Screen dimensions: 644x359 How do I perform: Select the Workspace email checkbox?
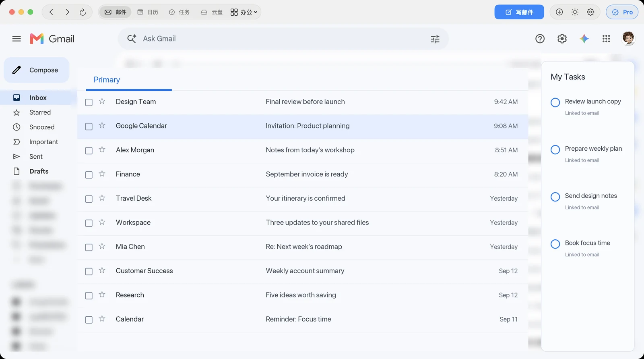click(89, 223)
